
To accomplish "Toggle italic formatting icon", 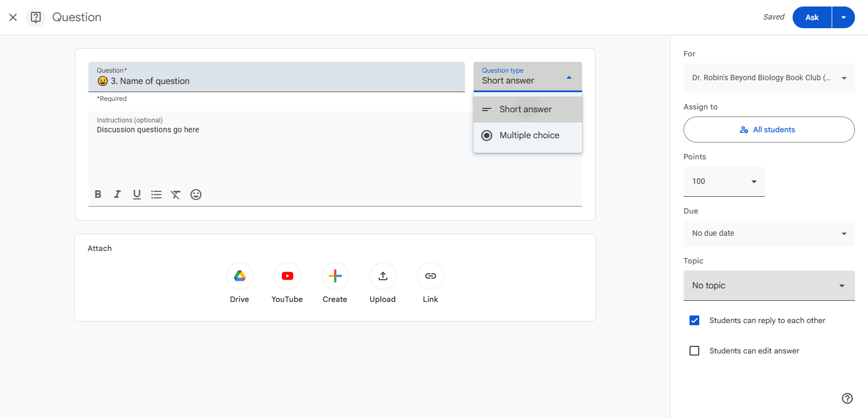I will [117, 194].
